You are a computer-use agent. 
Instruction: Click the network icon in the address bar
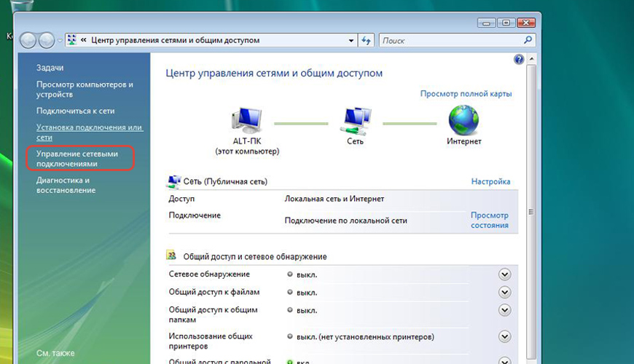(x=72, y=40)
